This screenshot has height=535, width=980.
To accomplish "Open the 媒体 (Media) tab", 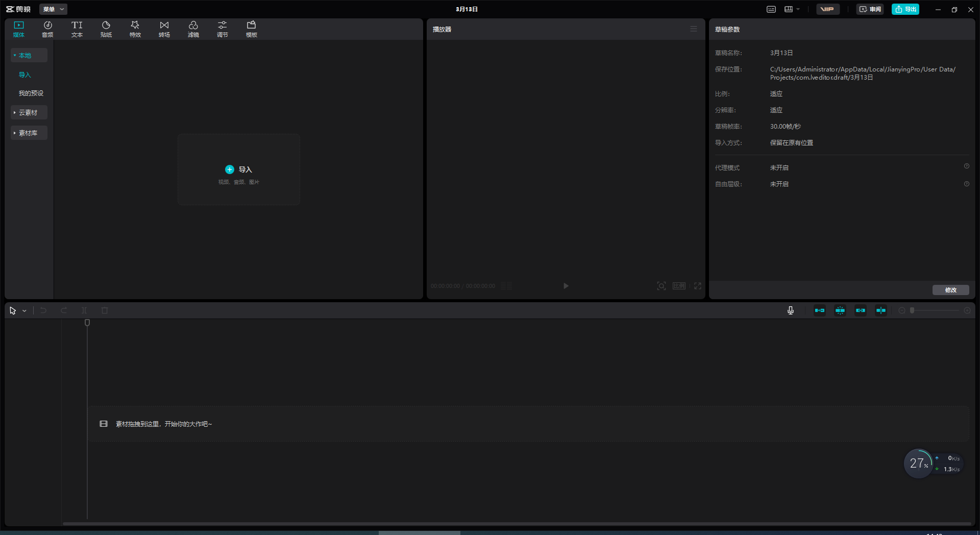I will click(x=19, y=29).
